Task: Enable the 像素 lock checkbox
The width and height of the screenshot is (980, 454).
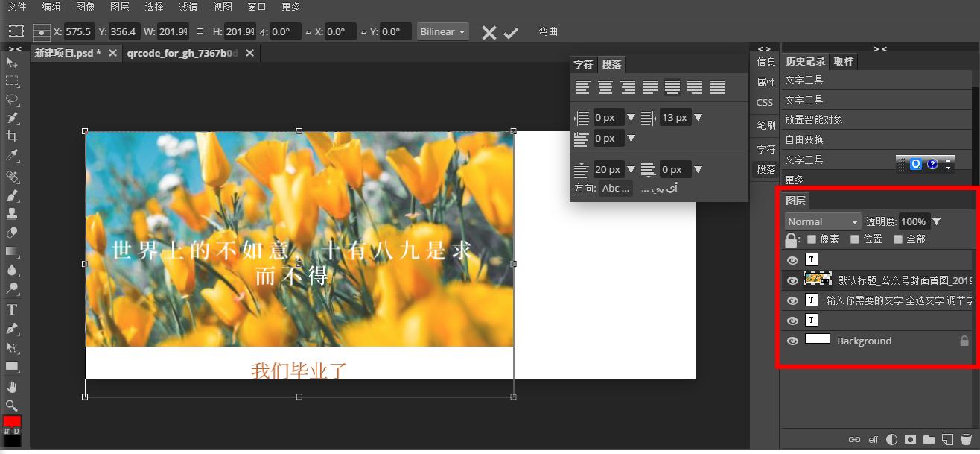Action: [812, 239]
